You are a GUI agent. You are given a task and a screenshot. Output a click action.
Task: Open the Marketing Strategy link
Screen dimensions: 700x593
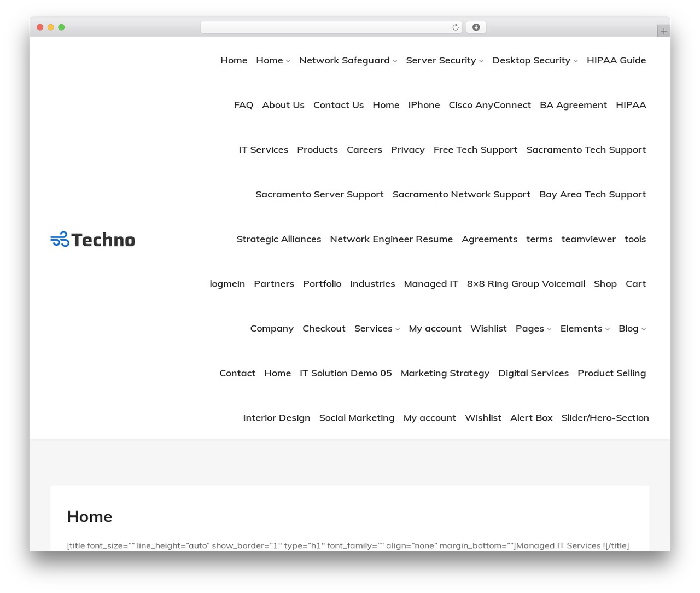pos(445,373)
